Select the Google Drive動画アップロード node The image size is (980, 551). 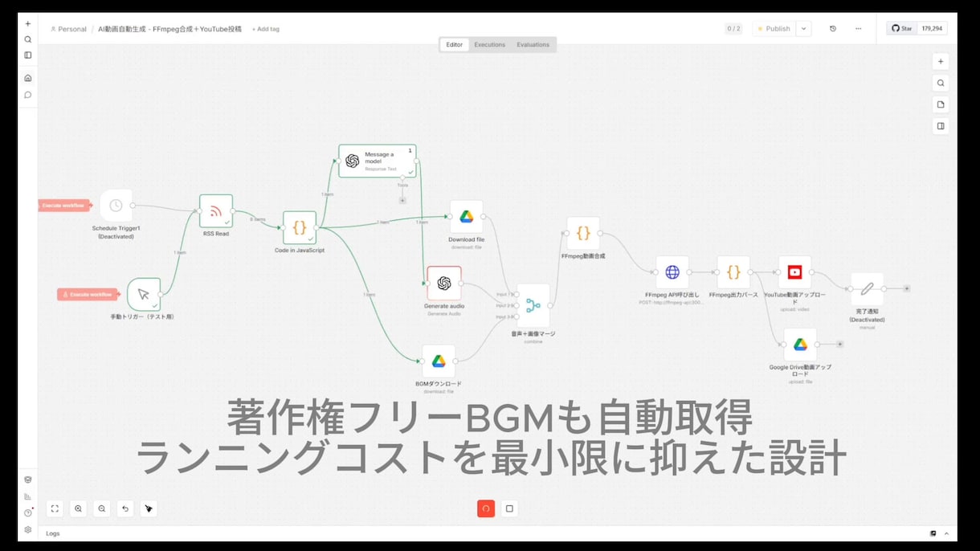pyautogui.click(x=800, y=345)
